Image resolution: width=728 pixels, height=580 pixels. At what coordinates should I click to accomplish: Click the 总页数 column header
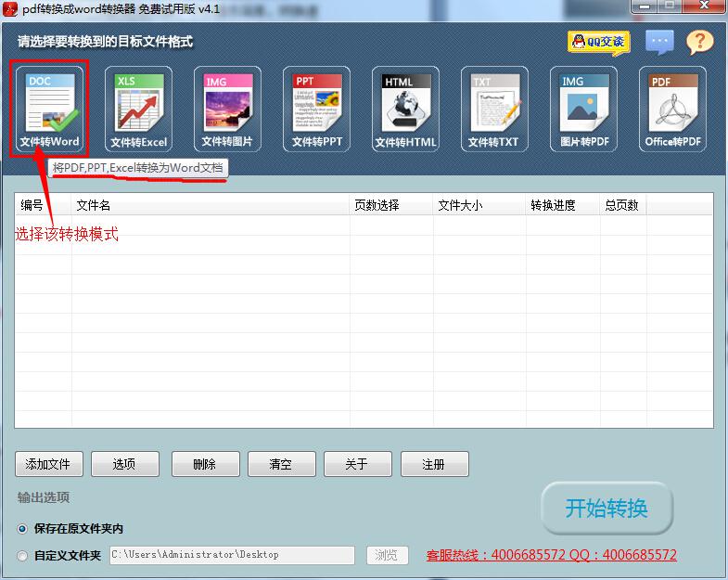[623, 205]
